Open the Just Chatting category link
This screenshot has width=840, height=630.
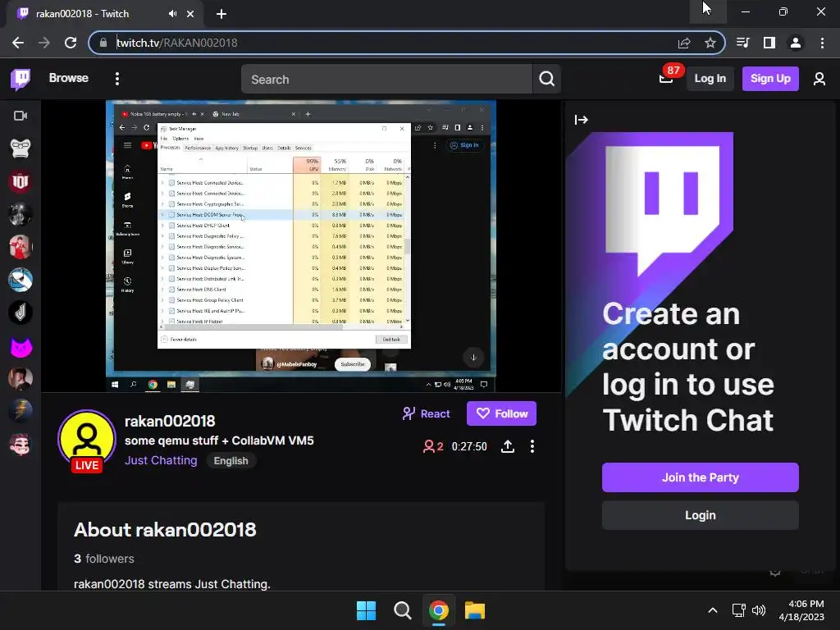(x=161, y=461)
